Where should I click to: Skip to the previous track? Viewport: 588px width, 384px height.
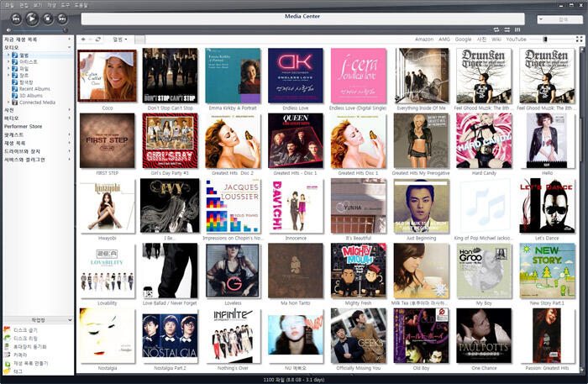click(16, 18)
